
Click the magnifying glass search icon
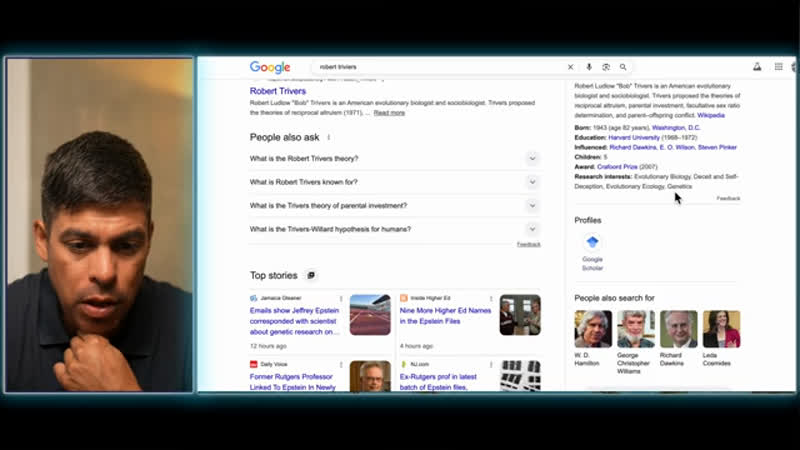pos(623,67)
